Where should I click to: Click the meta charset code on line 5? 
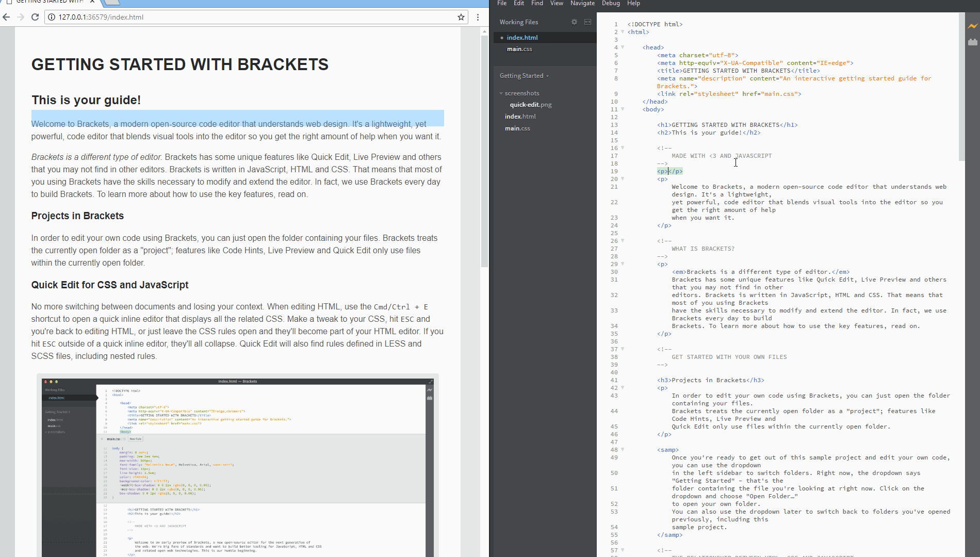click(698, 55)
